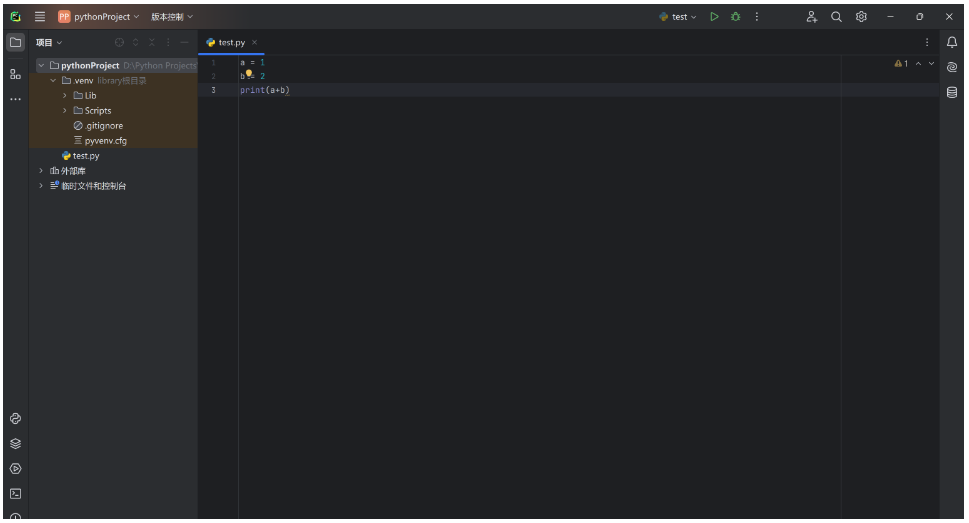
Task: Open the 项目 view dropdown
Action: tap(49, 43)
